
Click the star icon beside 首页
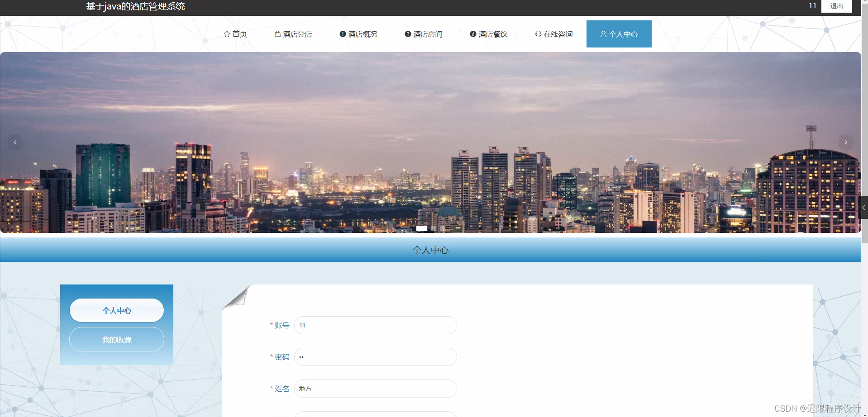[226, 33]
